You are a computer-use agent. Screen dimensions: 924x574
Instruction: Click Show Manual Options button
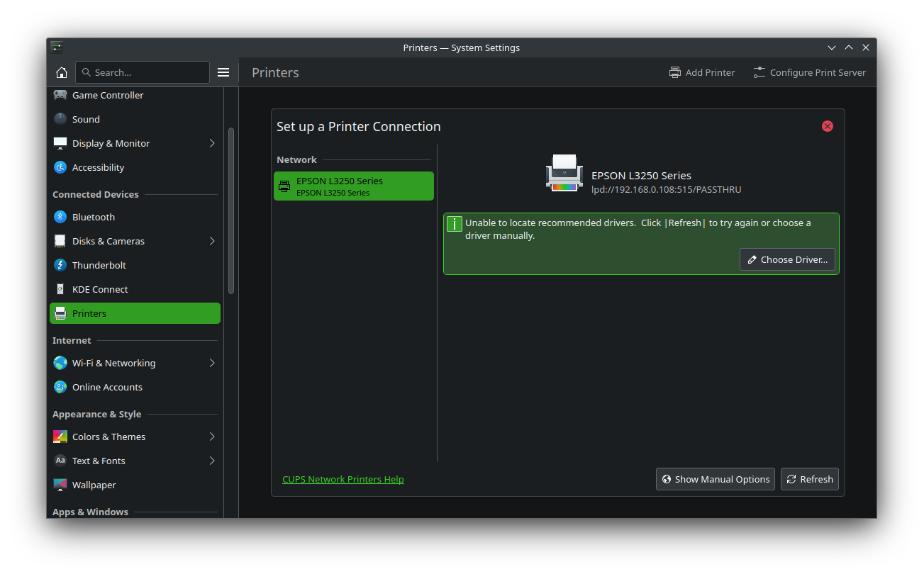[x=716, y=479]
